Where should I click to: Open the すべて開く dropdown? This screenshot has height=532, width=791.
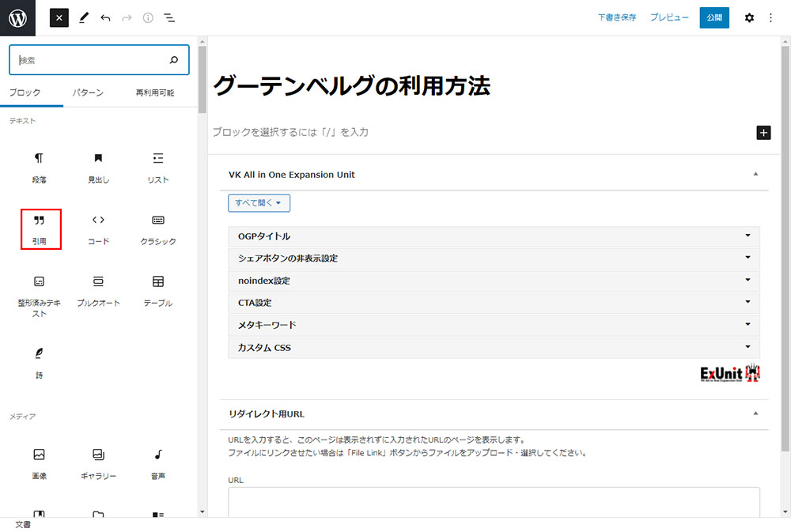click(x=259, y=203)
